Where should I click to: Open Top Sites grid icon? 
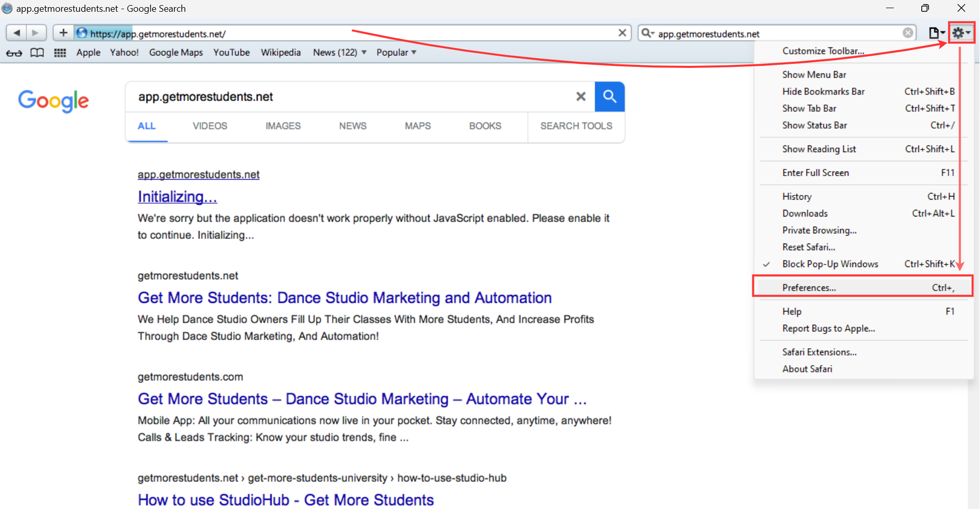(60, 53)
